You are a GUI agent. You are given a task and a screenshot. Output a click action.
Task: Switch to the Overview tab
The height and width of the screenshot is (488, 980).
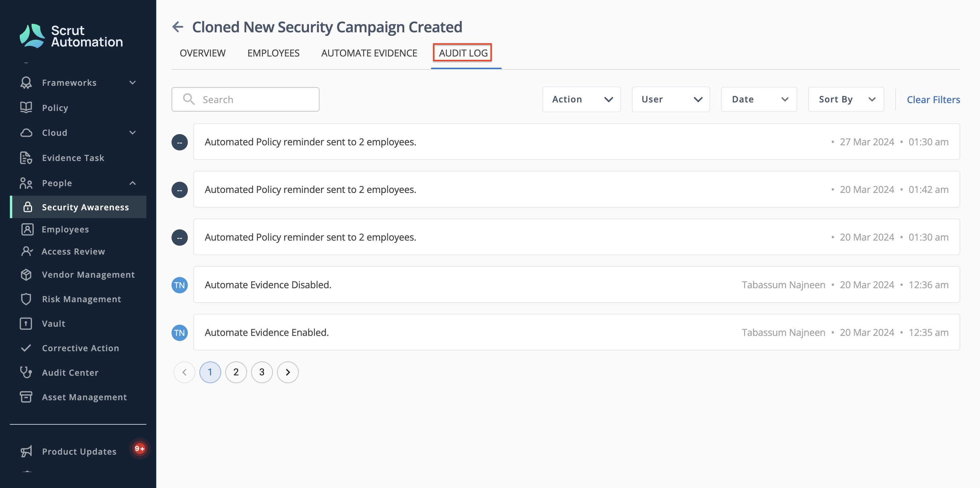tap(202, 53)
